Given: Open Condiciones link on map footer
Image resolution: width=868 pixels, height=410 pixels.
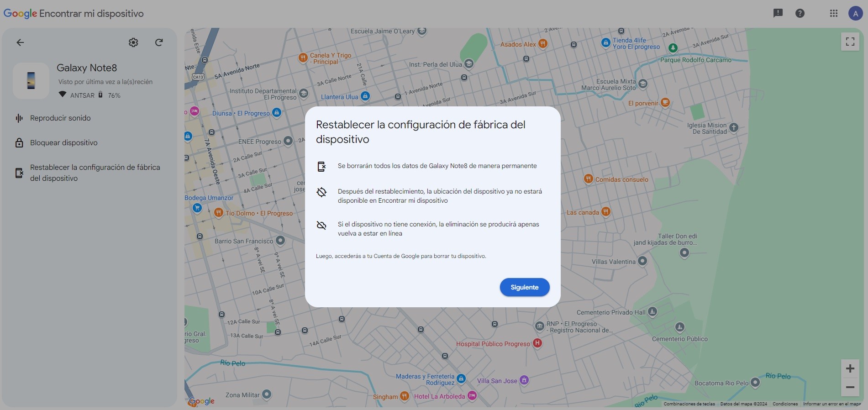Looking at the screenshot, I should coord(785,404).
